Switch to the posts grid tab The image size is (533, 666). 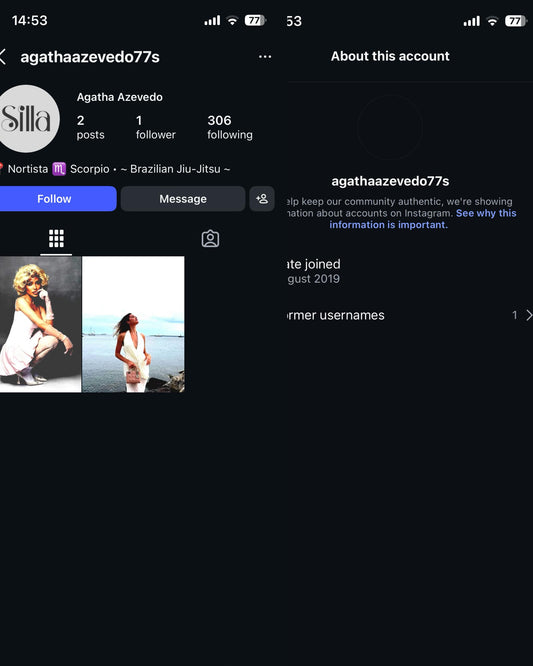(56, 239)
